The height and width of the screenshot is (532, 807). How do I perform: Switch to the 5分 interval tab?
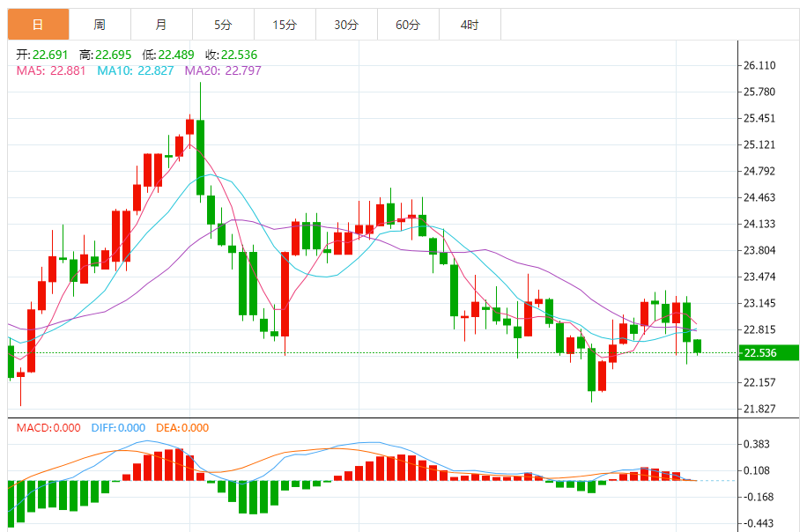tap(223, 25)
